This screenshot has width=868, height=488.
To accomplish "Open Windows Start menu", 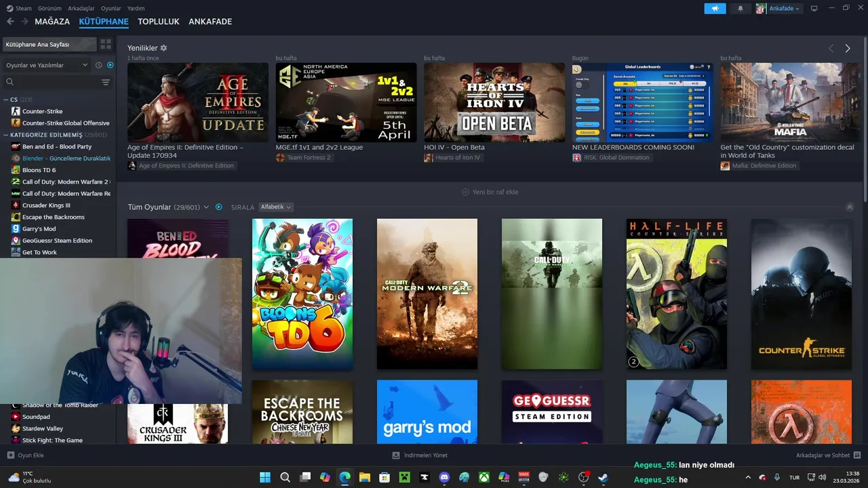I will click(264, 477).
